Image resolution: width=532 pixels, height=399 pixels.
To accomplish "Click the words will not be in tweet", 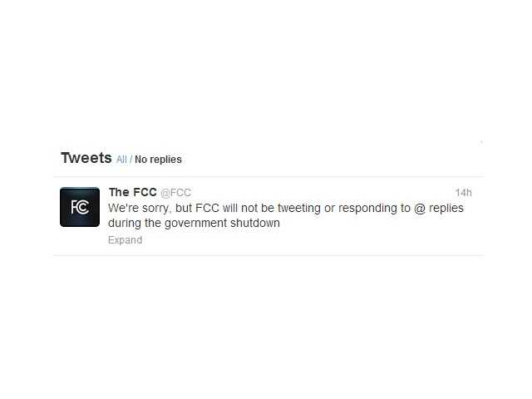I will click(249, 208).
